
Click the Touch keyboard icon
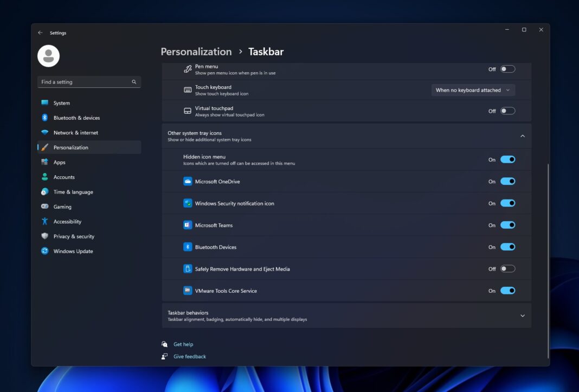click(x=187, y=89)
